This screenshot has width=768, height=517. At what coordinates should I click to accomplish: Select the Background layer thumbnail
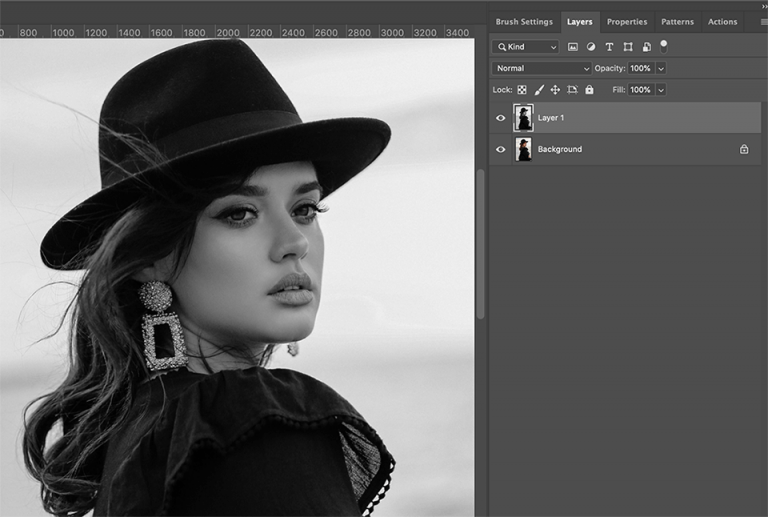523,149
